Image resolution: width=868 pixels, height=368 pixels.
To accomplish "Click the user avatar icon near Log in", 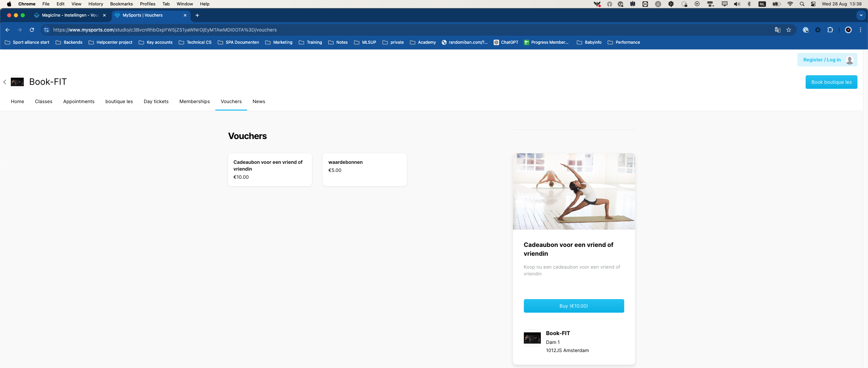I will (x=850, y=60).
